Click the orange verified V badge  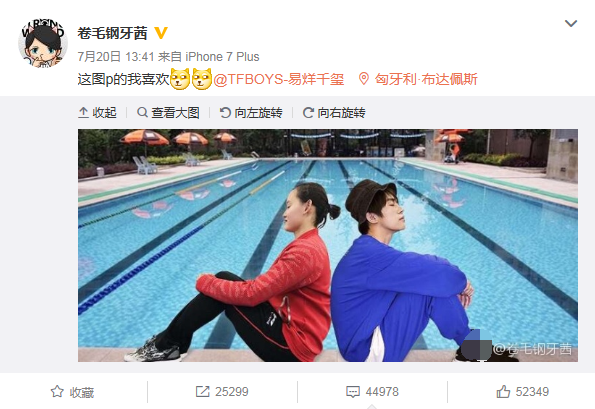coord(161,33)
